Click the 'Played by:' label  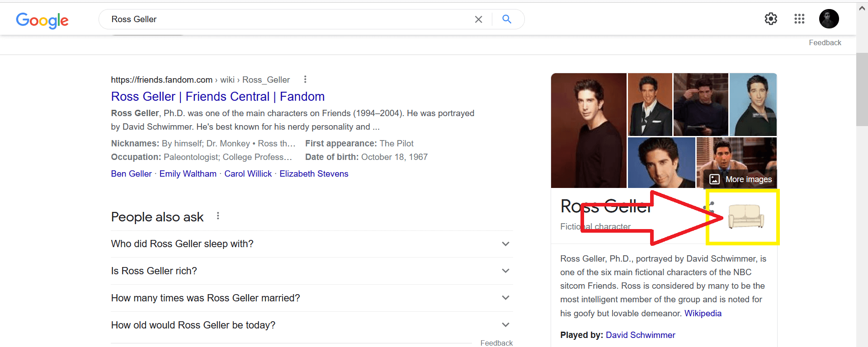pyautogui.click(x=582, y=335)
